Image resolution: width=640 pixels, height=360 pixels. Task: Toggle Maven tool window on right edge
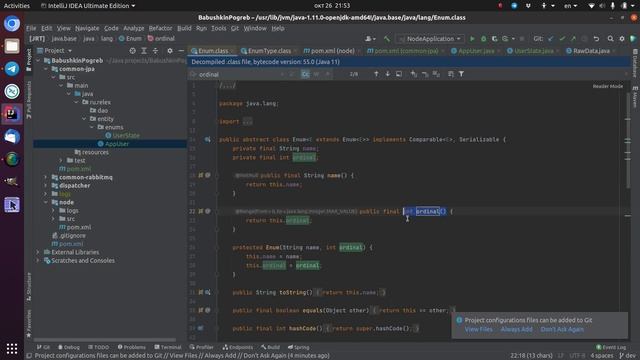[x=635, y=97]
